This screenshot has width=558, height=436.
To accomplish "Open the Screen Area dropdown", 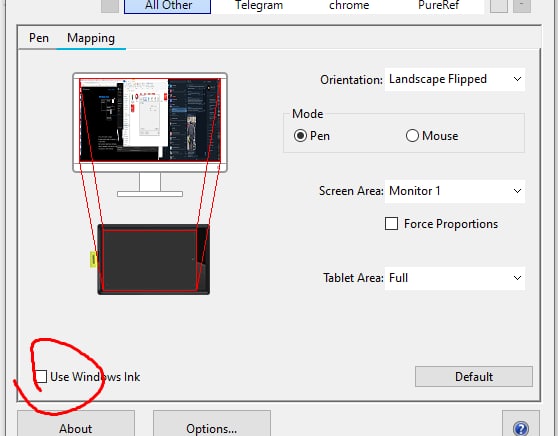I will (454, 191).
